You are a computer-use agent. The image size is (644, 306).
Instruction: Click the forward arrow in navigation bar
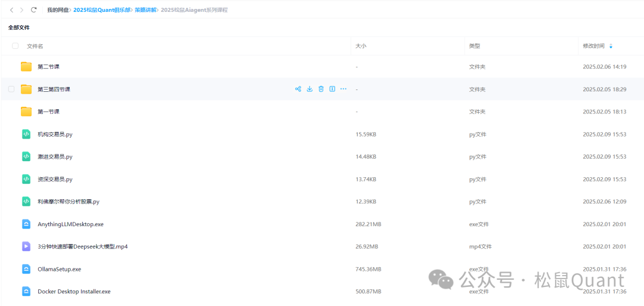(22, 10)
